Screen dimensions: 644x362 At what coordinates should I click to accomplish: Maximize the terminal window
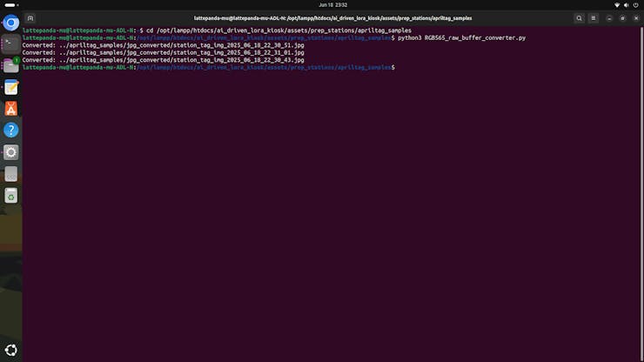click(x=622, y=18)
